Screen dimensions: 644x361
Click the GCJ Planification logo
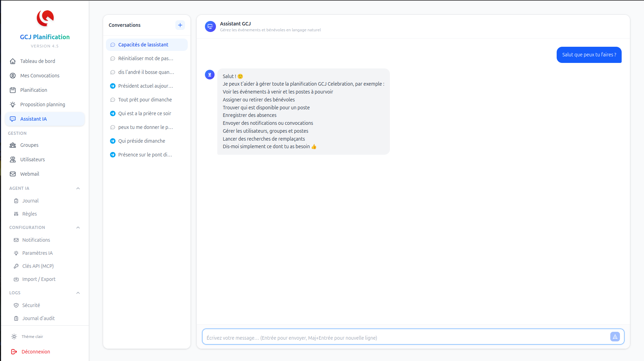[45, 18]
